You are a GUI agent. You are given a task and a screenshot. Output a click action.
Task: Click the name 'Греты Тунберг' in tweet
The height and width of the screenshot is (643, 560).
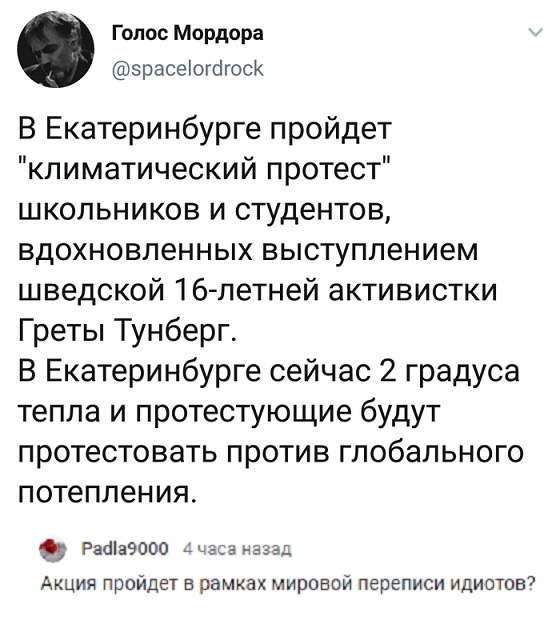pyautogui.click(x=127, y=331)
